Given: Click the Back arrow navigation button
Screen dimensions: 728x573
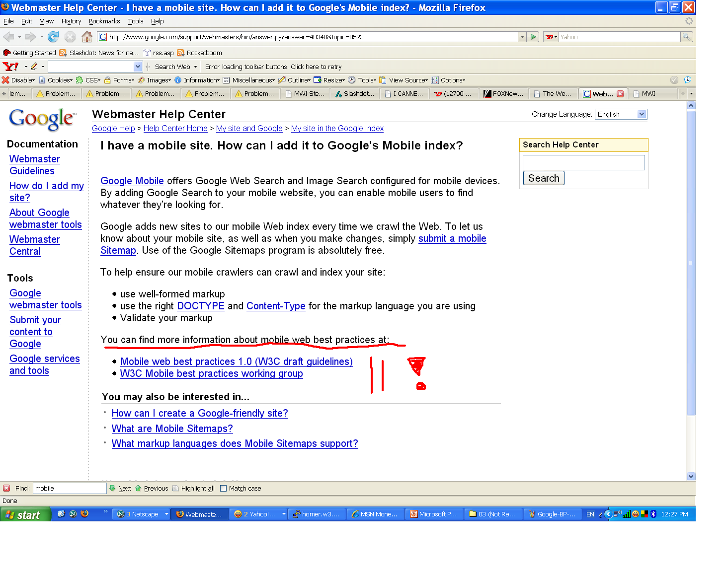Looking at the screenshot, I should pos(8,37).
